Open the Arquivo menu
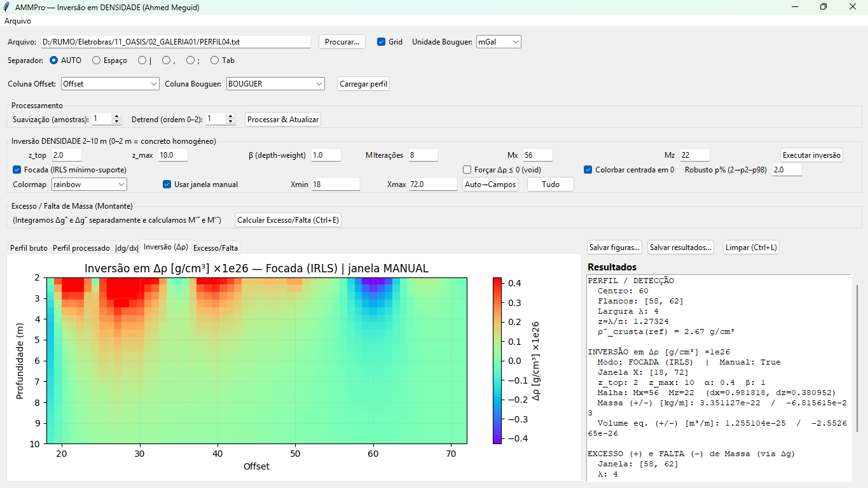Screen dimensions: 868x488 (18, 21)
